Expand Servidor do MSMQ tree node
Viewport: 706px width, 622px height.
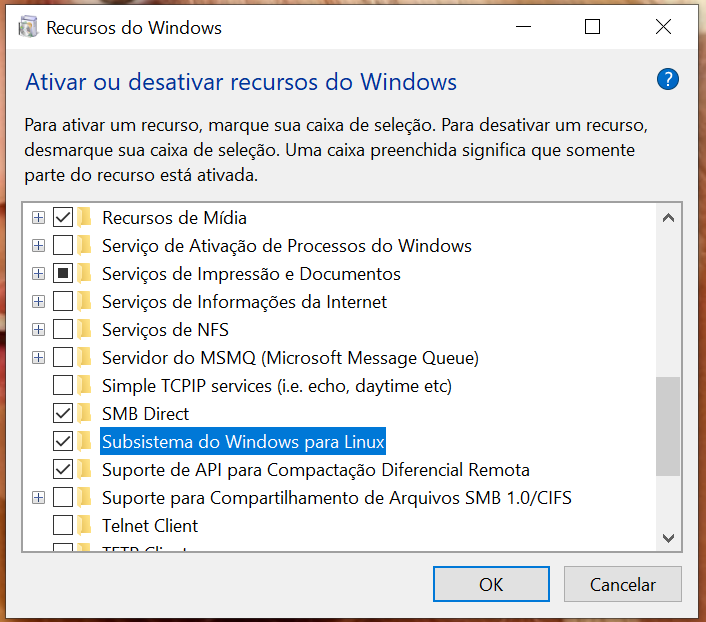click(38, 357)
